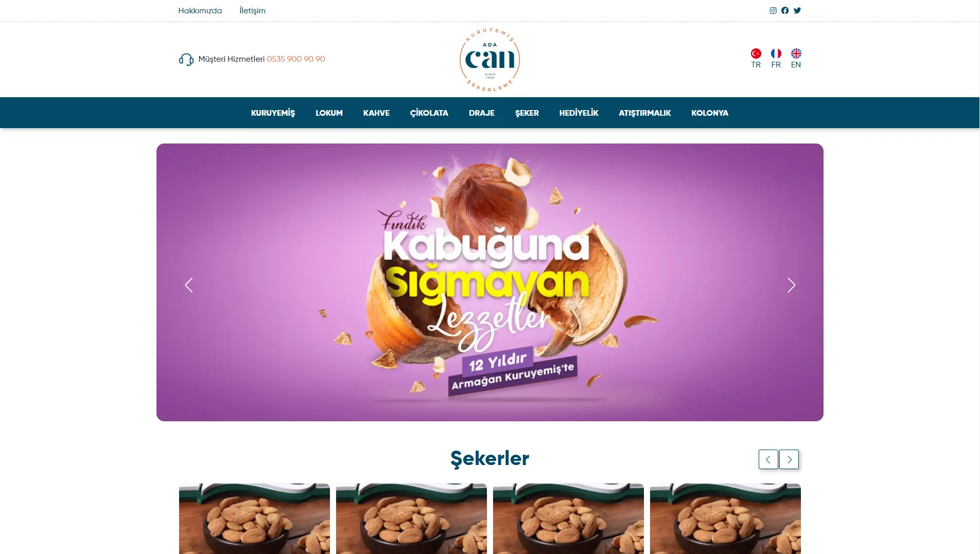
Task: Go to next Şekerler products
Action: coord(789,459)
